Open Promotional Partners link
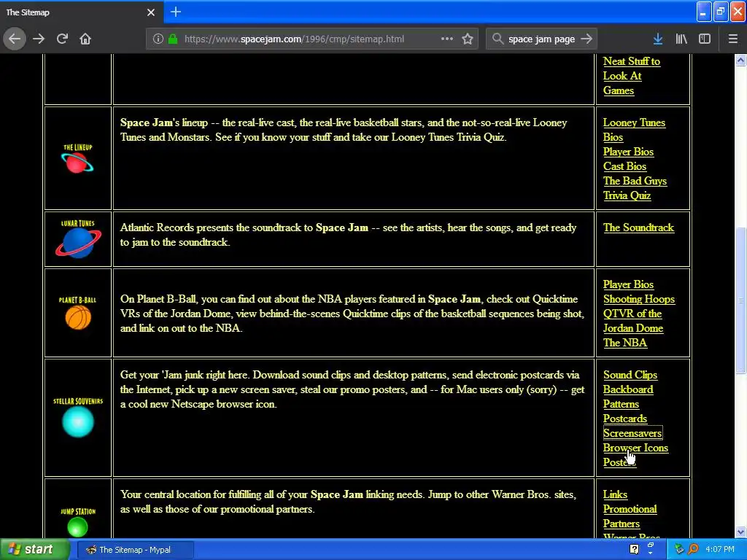This screenshot has height=560, width=747. pyautogui.click(x=630, y=516)
